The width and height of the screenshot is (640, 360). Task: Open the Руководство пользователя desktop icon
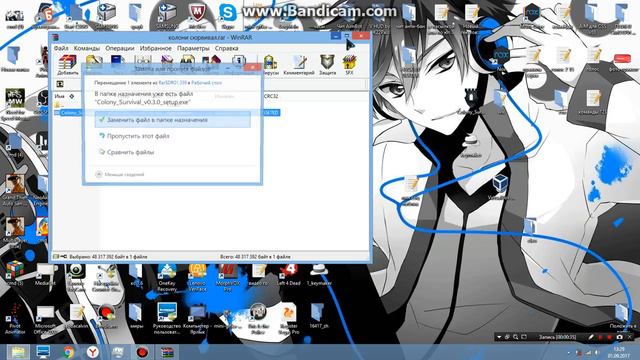coord(167,318)
